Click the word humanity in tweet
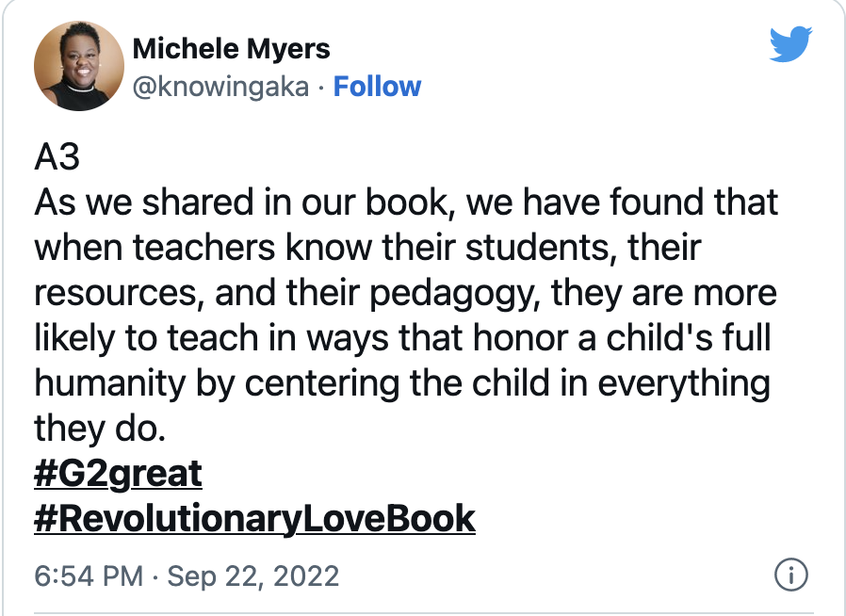Screen dimensions: 846x616 click(x=110, y=384)
